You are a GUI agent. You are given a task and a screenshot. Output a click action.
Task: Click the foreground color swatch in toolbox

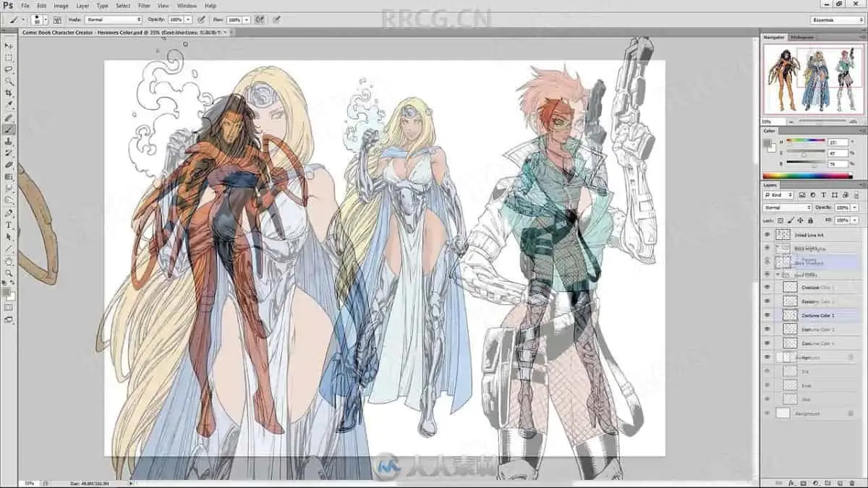tap(7, 292)
